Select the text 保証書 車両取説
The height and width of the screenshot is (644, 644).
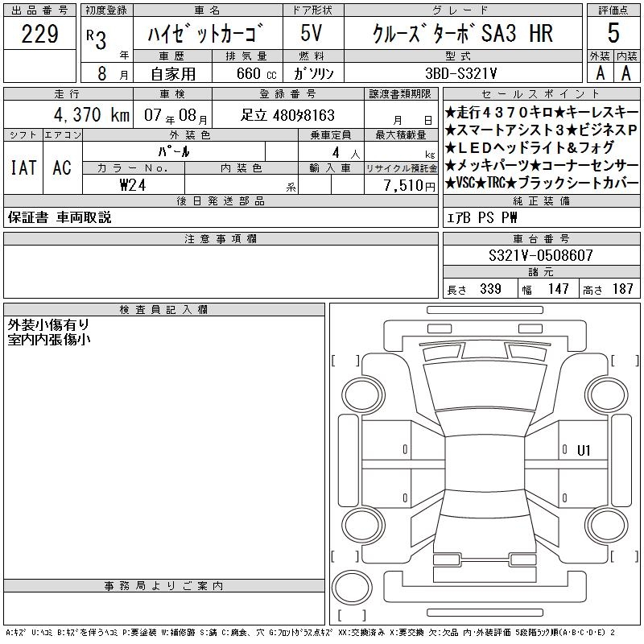pos(60,217)
